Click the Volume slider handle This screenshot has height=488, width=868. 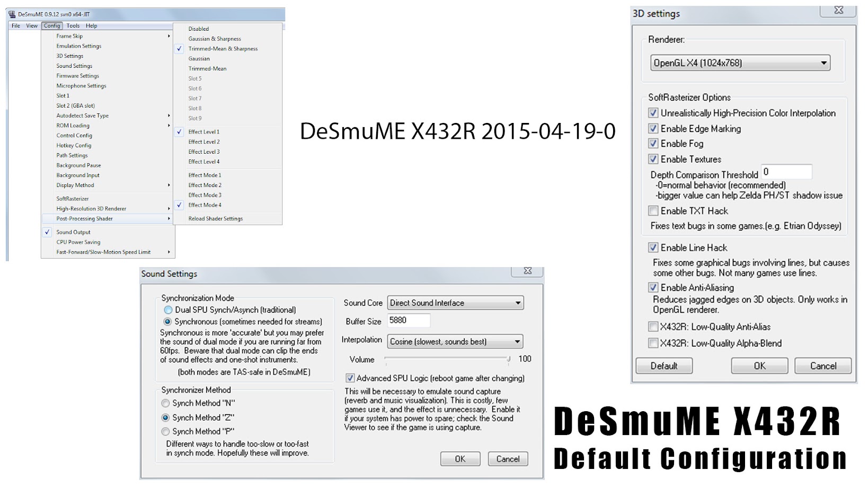coord(508,359)
